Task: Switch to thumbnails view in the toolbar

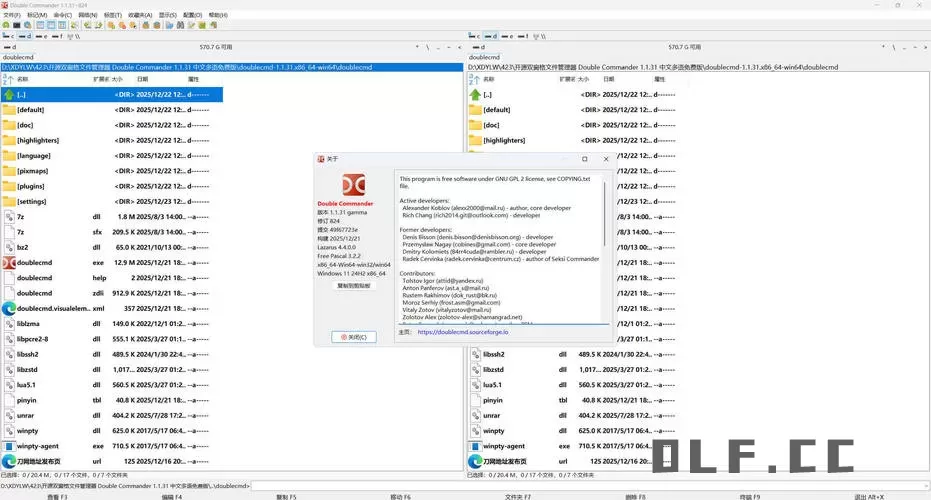Action: [x=62, y=26]
